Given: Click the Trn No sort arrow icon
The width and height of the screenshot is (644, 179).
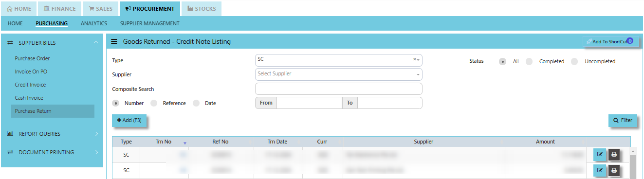Looking at the screenshot, I should click(185, 143).
